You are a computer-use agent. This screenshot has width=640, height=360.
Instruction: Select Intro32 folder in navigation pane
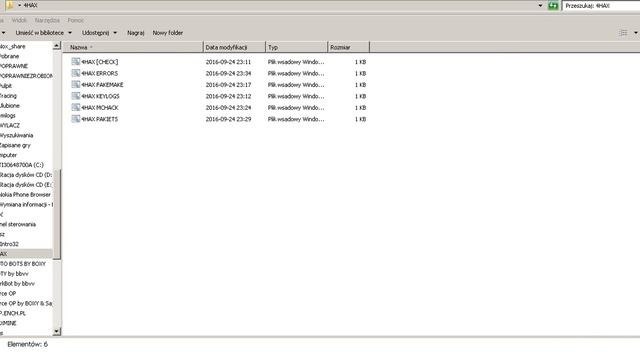point(9,244)
